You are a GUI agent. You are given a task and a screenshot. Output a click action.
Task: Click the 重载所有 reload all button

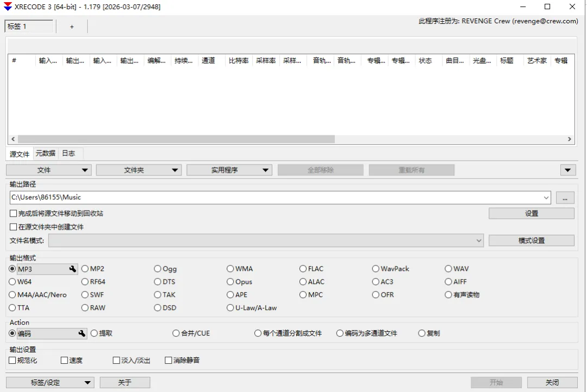click(x=411, y=170)
